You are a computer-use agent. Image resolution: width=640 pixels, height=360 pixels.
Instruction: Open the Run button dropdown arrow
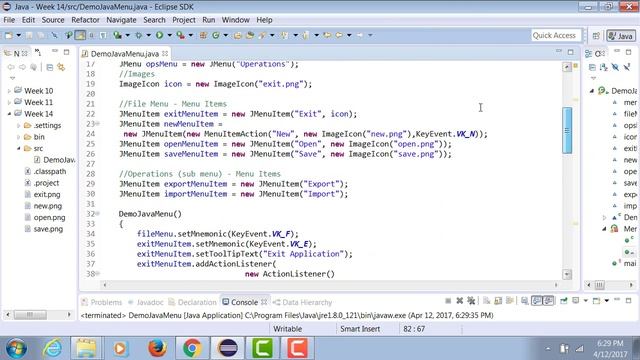pyautogui.click(x=169, y=36)
